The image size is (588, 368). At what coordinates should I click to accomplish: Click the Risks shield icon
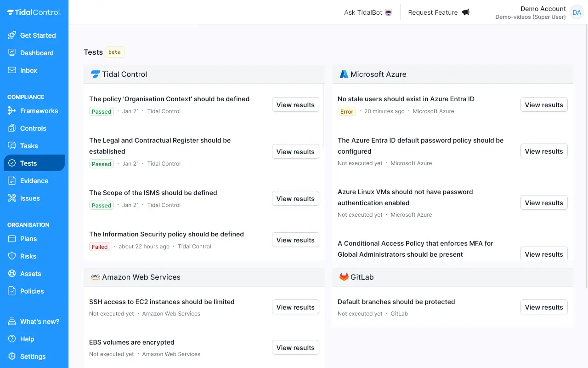(12, 256)
